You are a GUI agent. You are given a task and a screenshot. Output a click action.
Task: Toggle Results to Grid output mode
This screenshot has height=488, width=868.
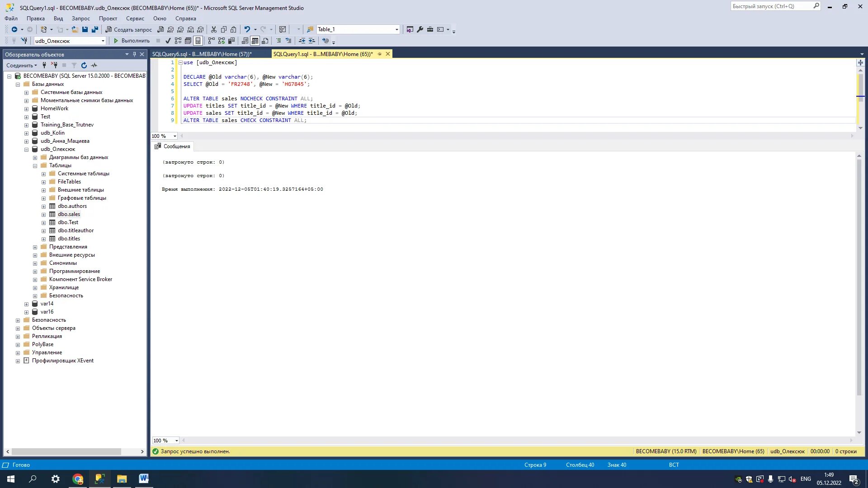pos(255,41)
